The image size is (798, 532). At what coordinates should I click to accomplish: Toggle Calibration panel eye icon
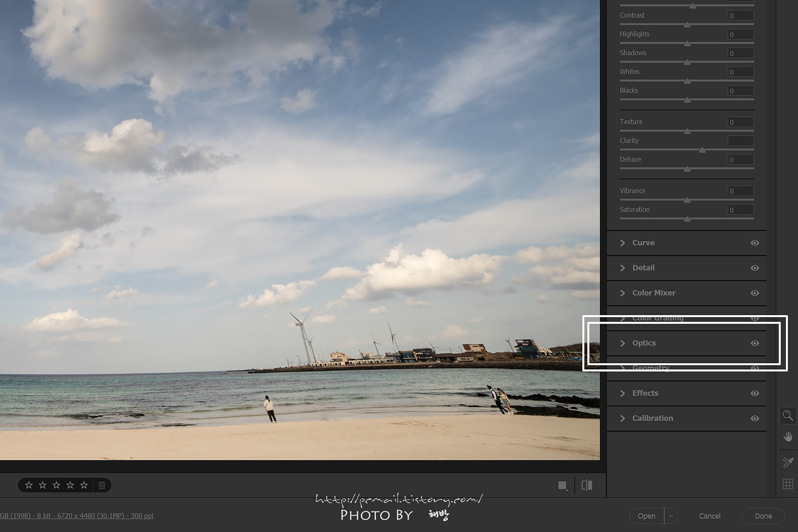point(755,418)
